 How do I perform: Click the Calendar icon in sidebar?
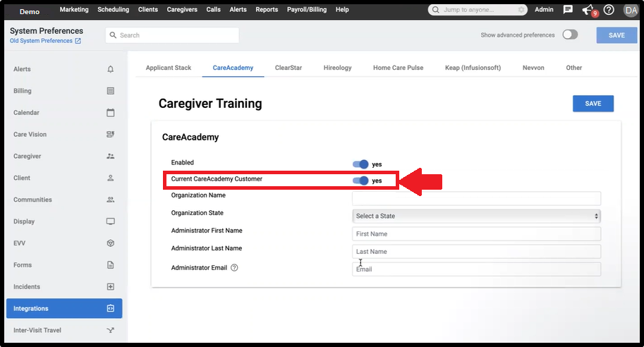(111, 113)
